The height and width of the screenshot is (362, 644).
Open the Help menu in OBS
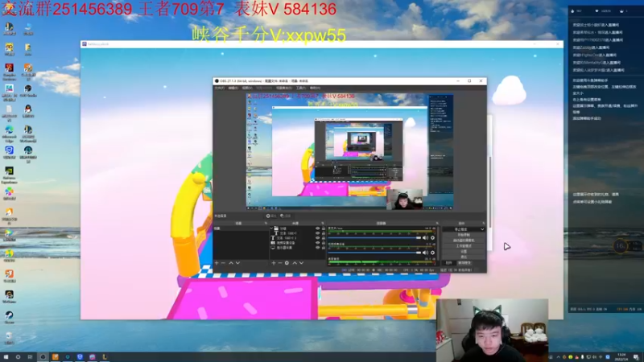click(x=315, y=88)
